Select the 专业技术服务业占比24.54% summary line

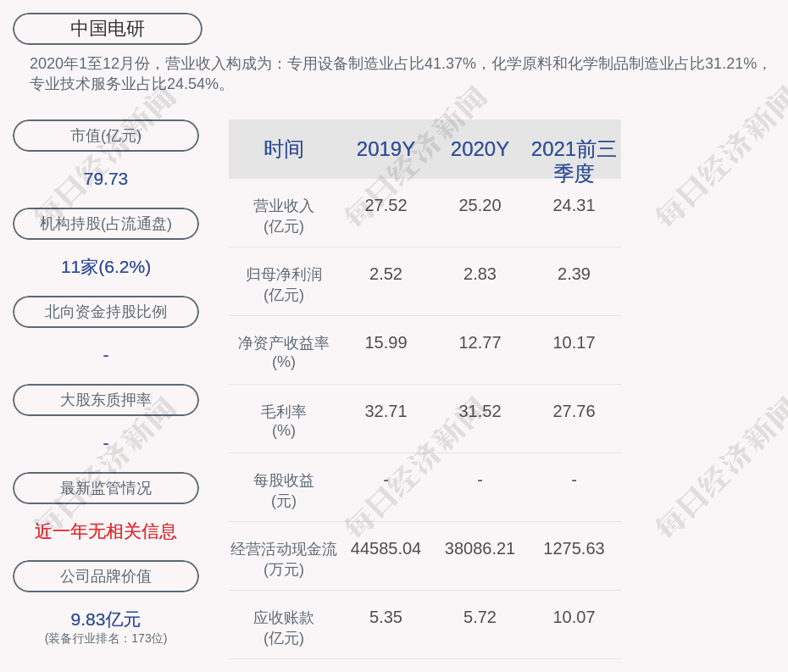click(124, 84)
